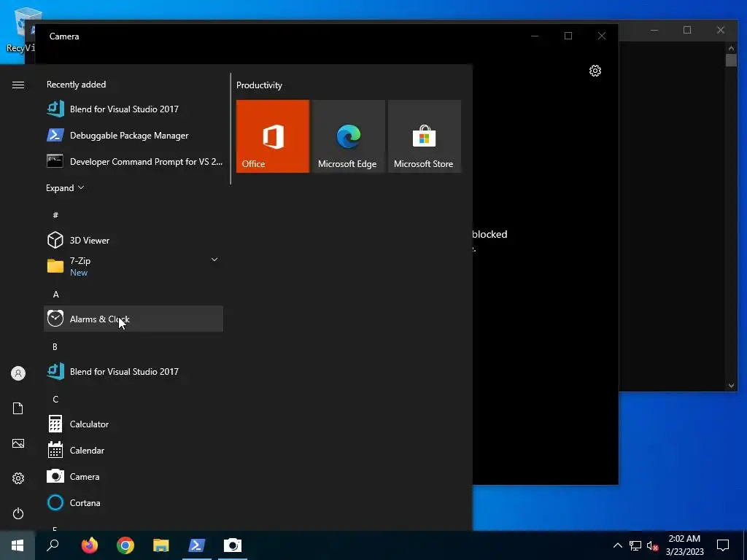Open taskbar Search

[x=53, y=545]
